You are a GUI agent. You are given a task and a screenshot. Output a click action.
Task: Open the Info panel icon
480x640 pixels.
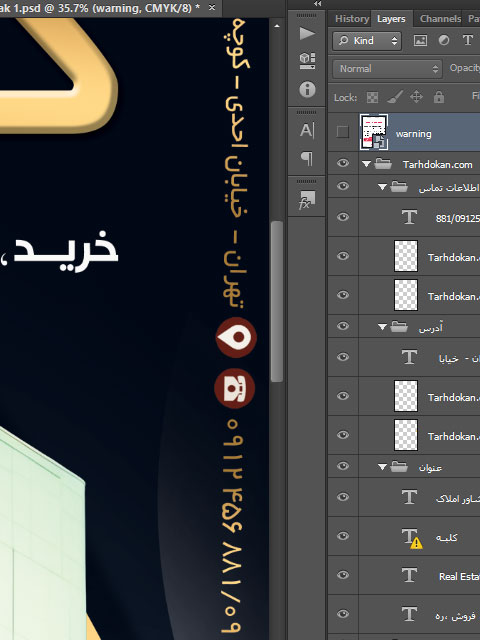[x=307, y=89]
